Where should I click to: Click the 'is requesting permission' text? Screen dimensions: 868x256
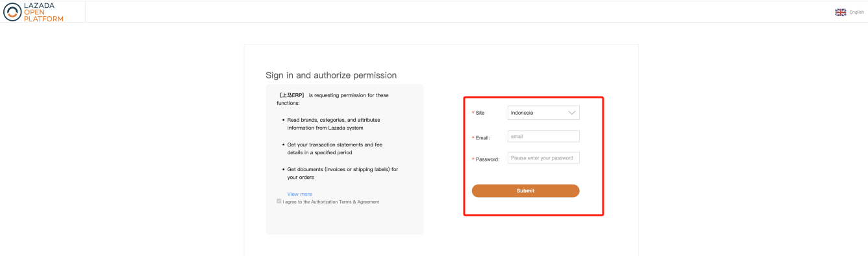(332, 99)
